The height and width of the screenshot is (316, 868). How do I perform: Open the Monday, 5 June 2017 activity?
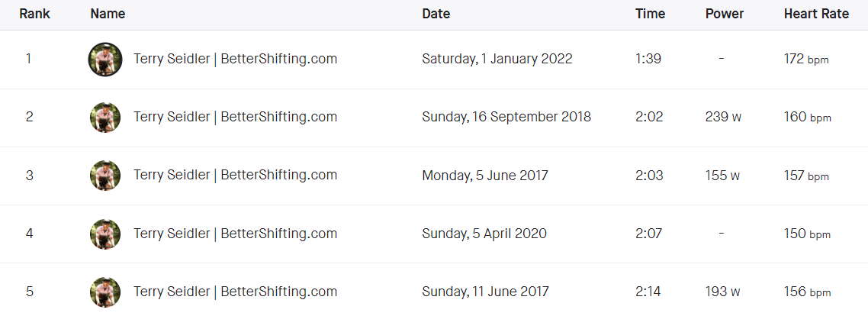(484, 175)
